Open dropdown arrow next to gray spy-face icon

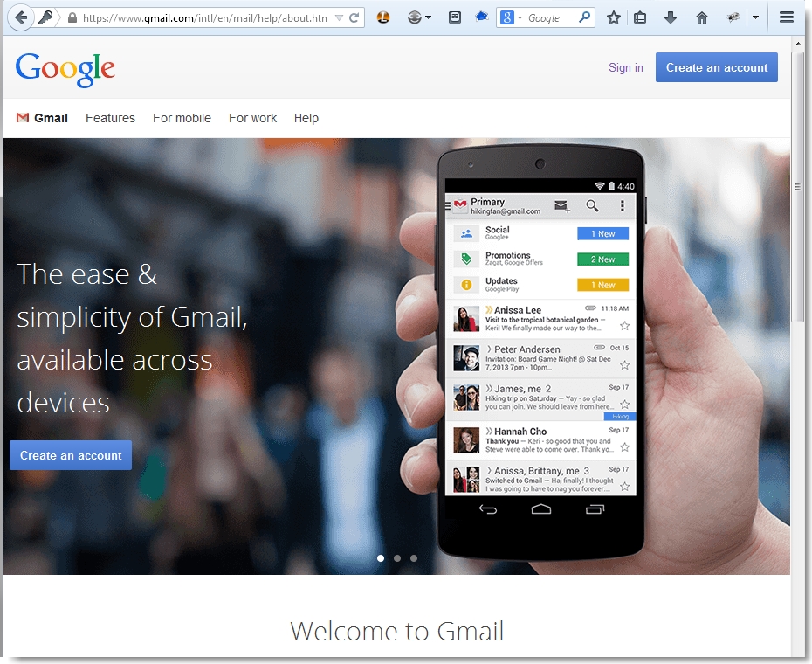click(429, 17)
